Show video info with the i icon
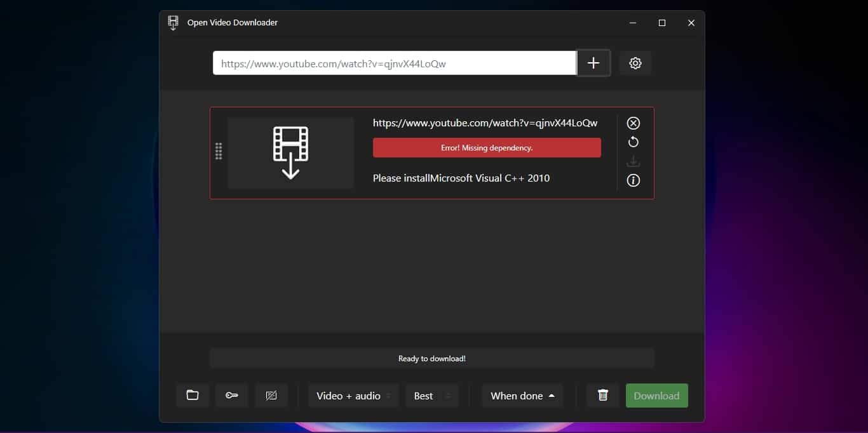Screen dimensions: 868x433 tap(634, 180)
